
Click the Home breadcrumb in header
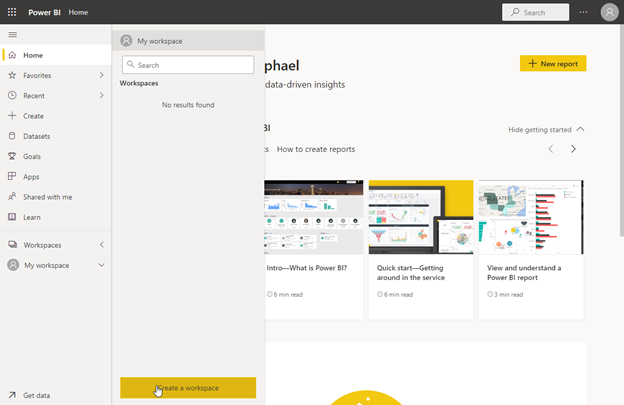78,12
